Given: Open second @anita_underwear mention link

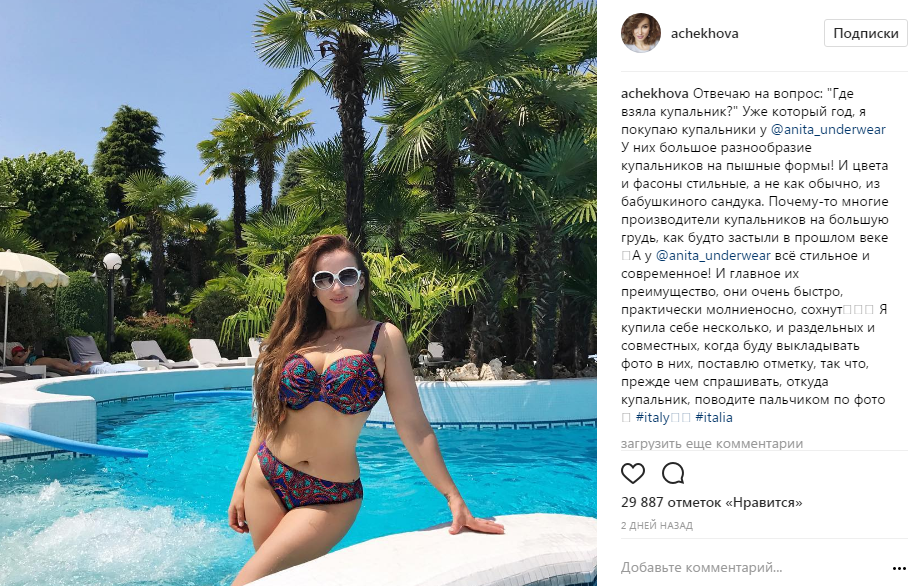Looking at the screenshot, I should 713,256.
